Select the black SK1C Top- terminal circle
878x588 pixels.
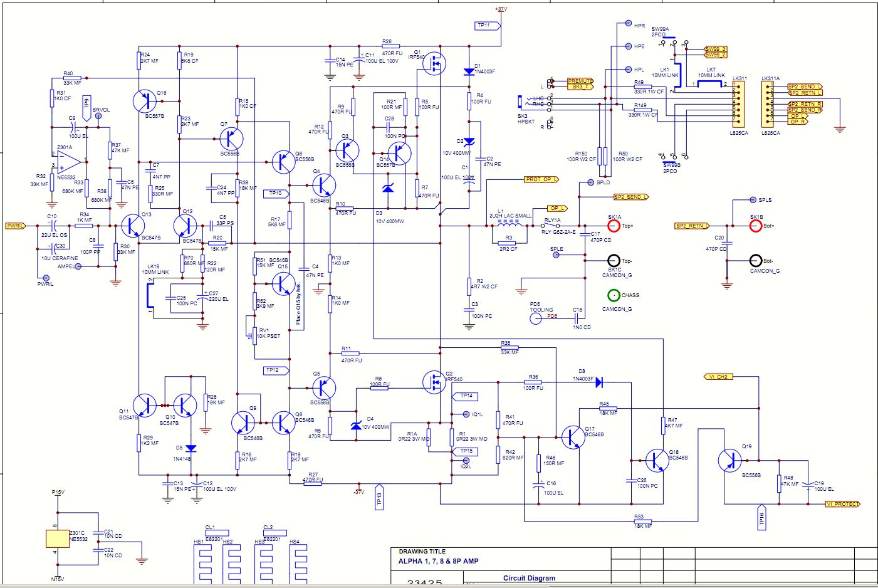click(x=614, y=261)
